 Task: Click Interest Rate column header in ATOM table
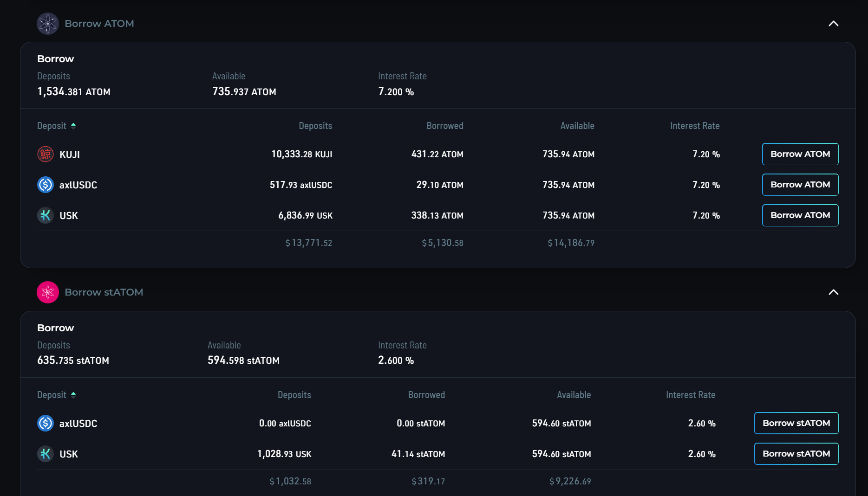click(694, 126)
